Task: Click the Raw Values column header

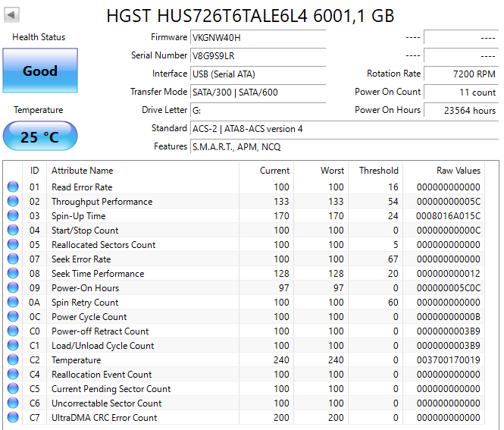Action: (458, 171)
